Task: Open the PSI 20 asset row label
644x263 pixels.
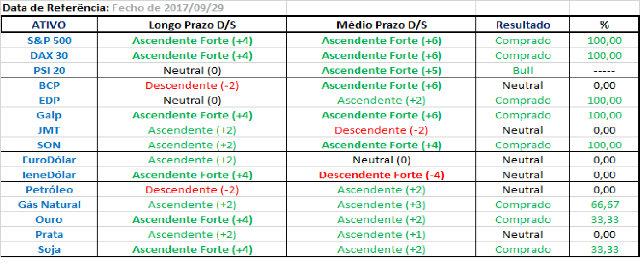Action: (x=49, y=71)
